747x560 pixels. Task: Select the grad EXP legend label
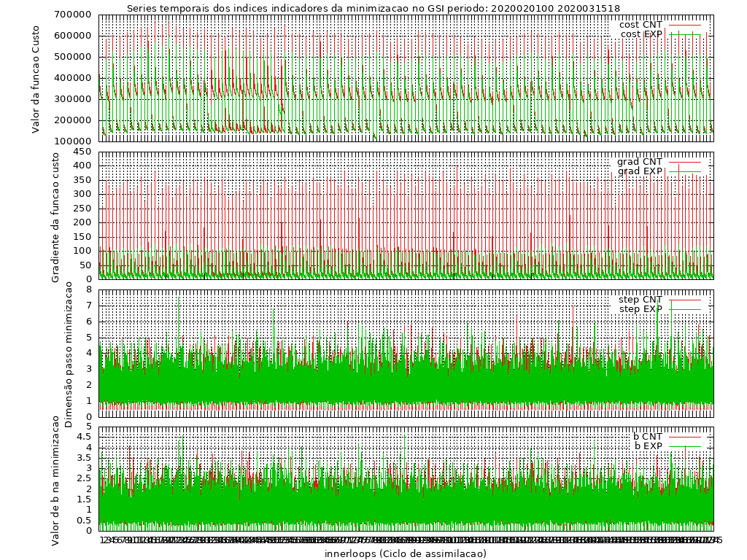pos(640,171)
